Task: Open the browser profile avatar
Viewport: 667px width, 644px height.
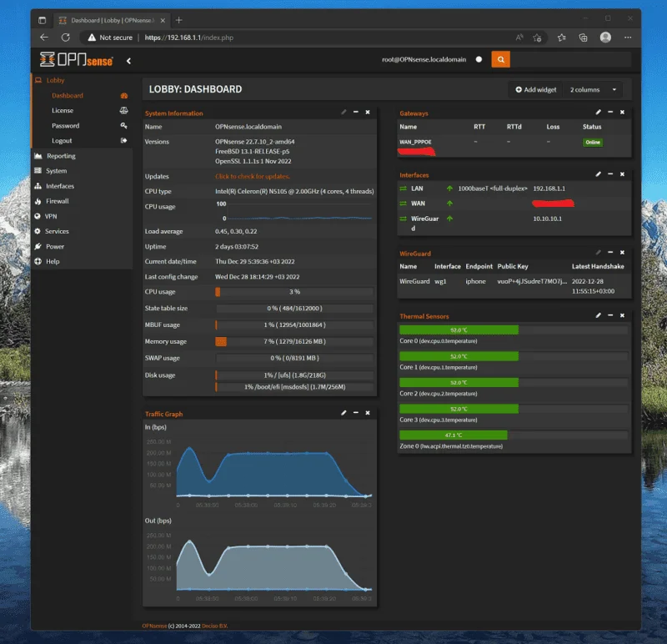Action: 605,38
